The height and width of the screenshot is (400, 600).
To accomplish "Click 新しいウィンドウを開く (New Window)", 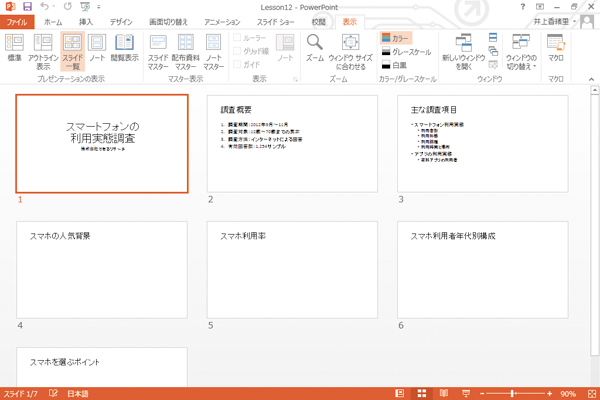I will [x=464, y=50].
